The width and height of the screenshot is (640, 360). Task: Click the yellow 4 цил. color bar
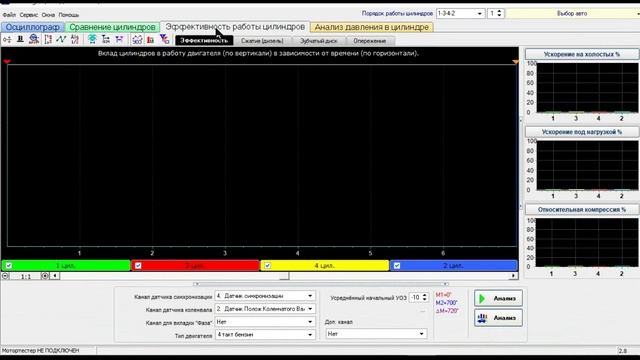(x=325, y=266)
